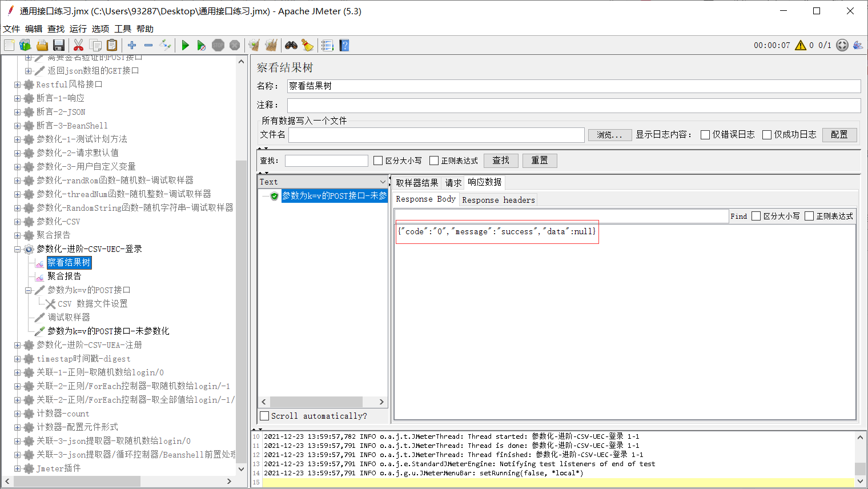Select CSV 数据文件设置 tree item
The image size is (868, 489).
93,304
